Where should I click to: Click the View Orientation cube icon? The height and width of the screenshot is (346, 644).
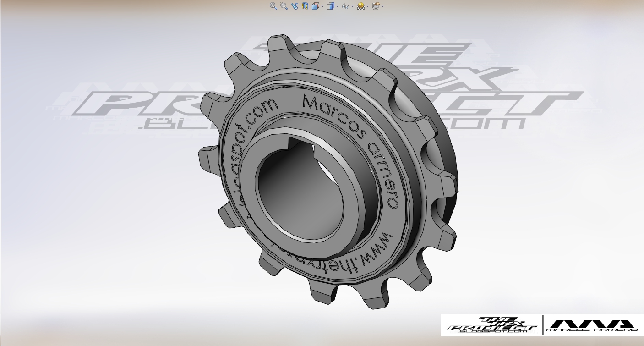[x=316, y=6]
